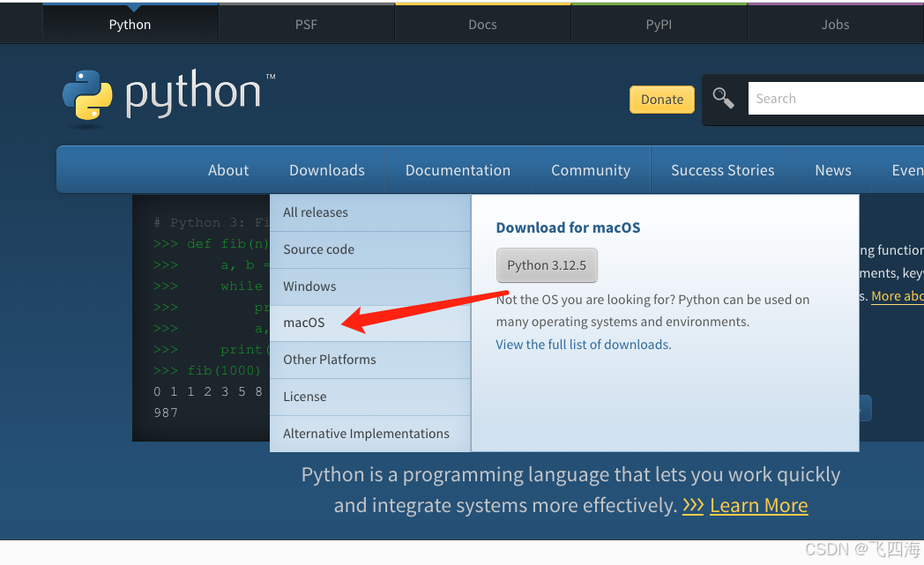Open the About menu
Image resolution: width=924 pixels, height=565 pixels.
point(228,170)
